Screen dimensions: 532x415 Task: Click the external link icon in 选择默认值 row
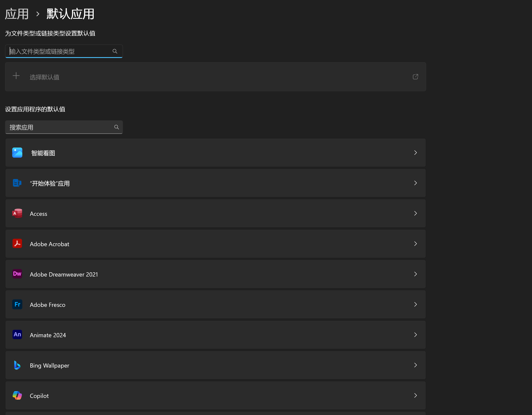(416, 77)
